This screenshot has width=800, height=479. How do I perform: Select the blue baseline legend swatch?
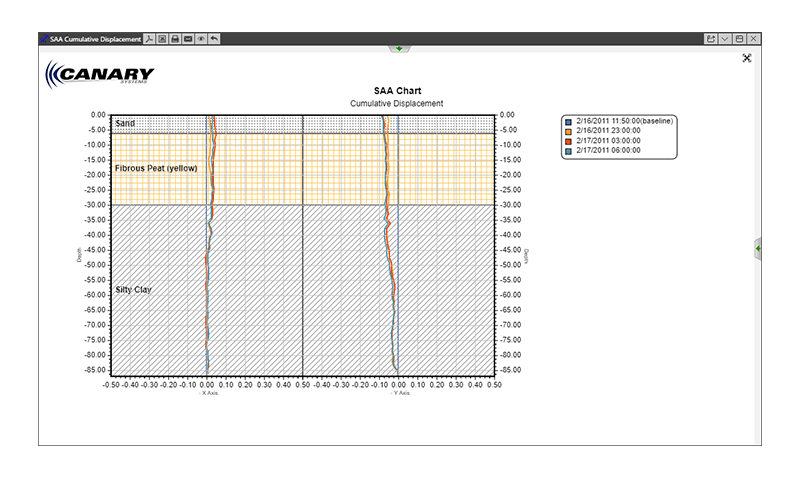(568, 122)
